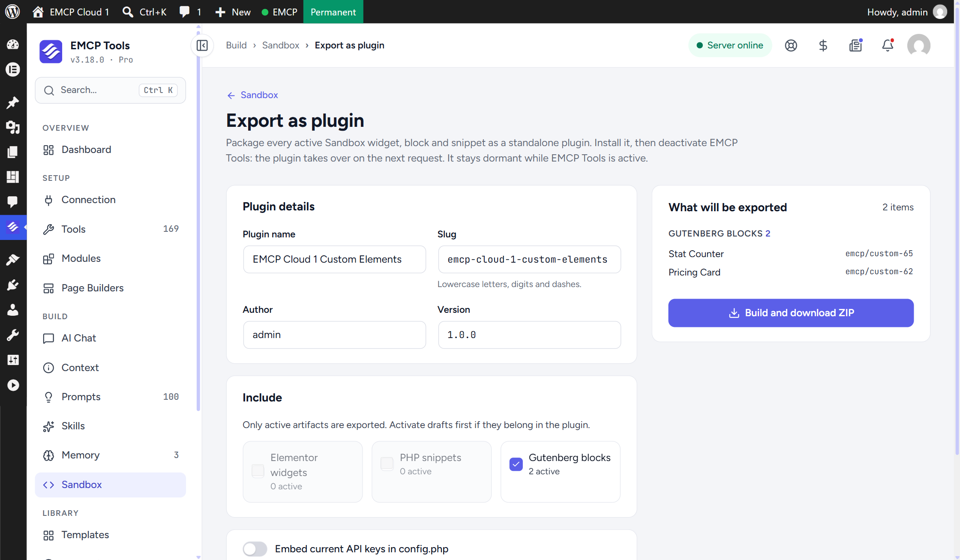The height and width of the screenshot is (560, 960).
Task: Click the 2 items count label
Action: pyautogui.click(x=898, y=207)
